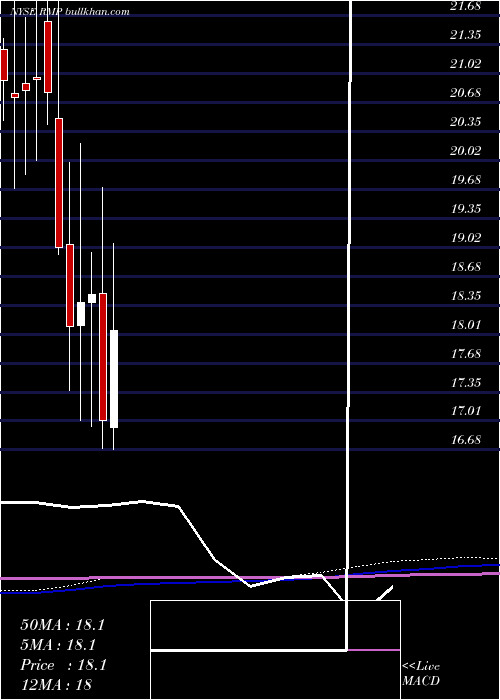Click the 21.35 price axis label
Viewport: 500px width, 700px height.
[x=466, y=35]
